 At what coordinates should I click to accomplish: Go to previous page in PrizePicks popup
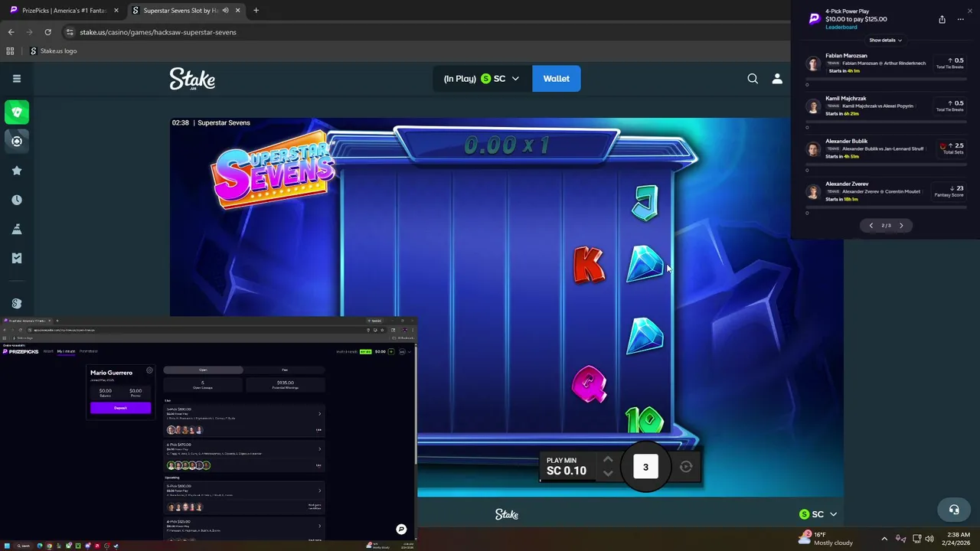[x=871, y=226]
